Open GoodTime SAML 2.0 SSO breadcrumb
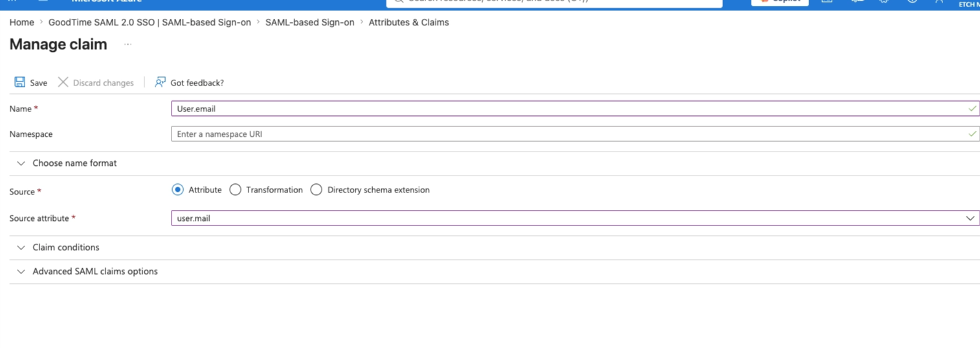Image resolution: width=980 pixels, height=348 pixels. (150, 22)
